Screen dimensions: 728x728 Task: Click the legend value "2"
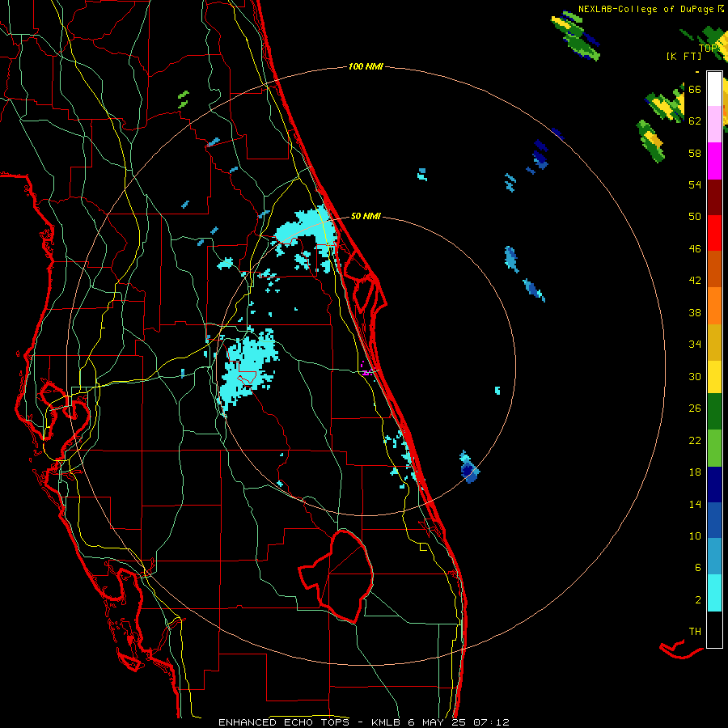[x=698, y=600]
